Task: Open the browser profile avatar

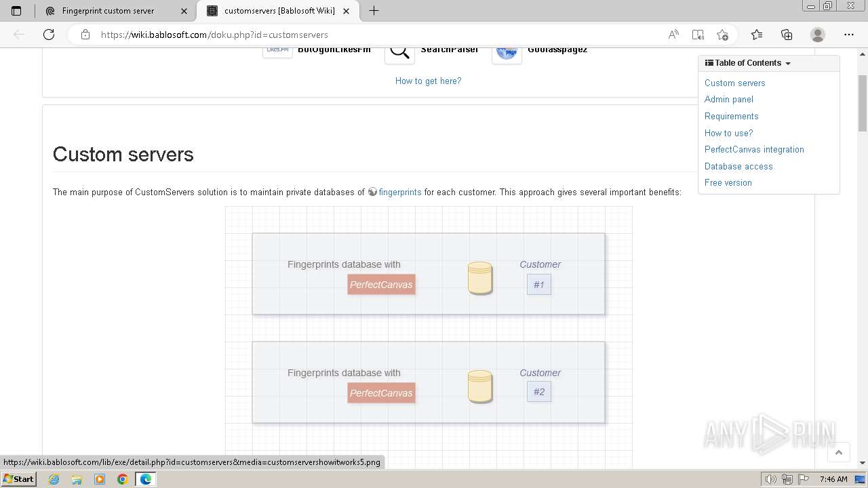Action: [x=818, y=35]
